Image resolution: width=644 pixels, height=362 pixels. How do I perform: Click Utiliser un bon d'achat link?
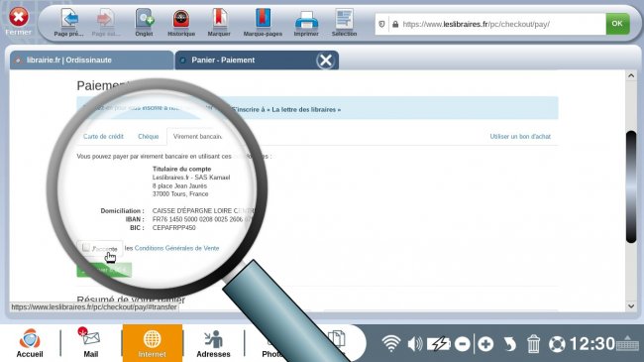(x=520, y=136)
